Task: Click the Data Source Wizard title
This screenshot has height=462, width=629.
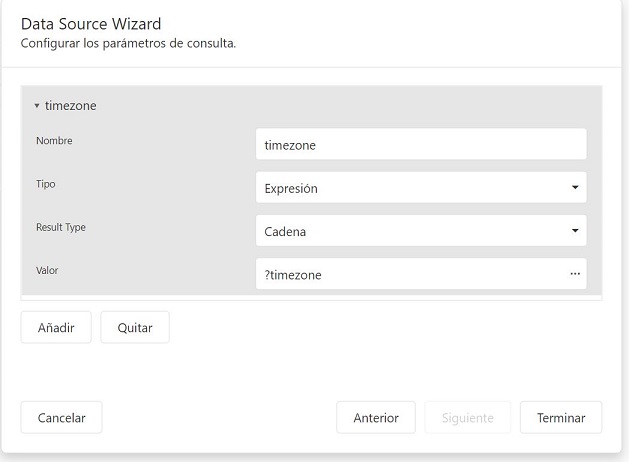Action: pyautogui.click(x=91, y=24)
